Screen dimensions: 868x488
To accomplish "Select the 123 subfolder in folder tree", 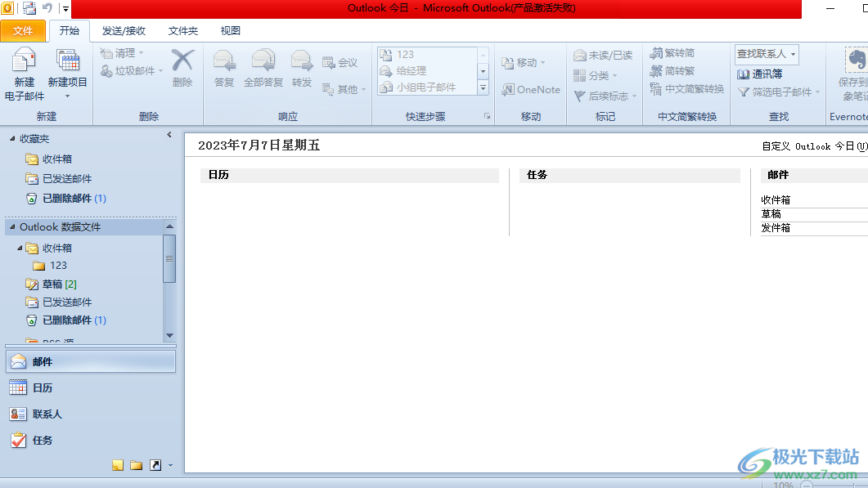I will click(x=50, y=266).
